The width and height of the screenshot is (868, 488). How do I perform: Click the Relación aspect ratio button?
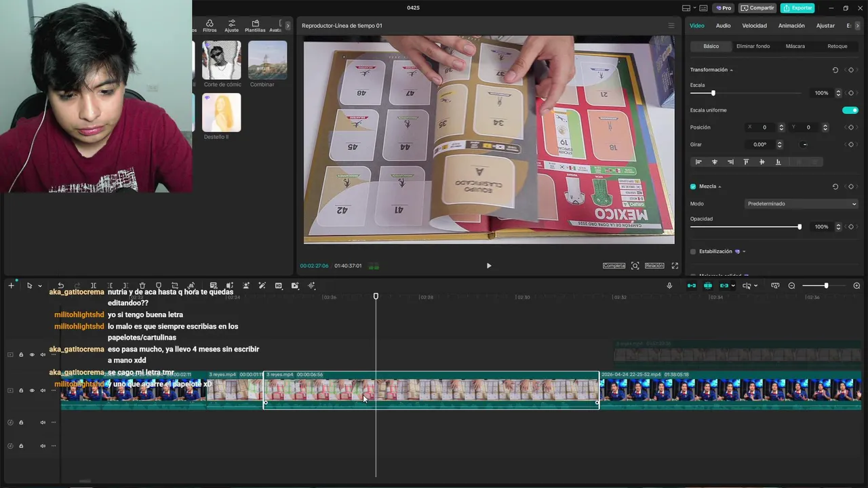pos(654,266)
